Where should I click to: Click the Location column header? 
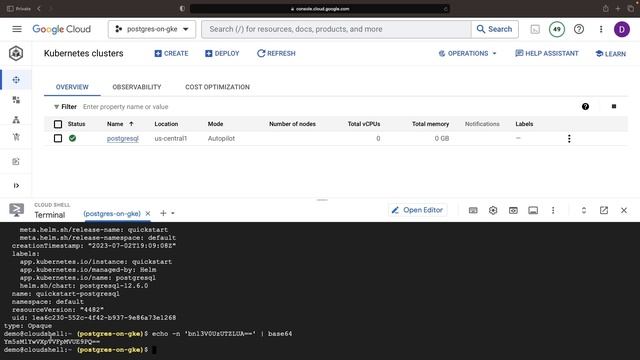(166, 124)
